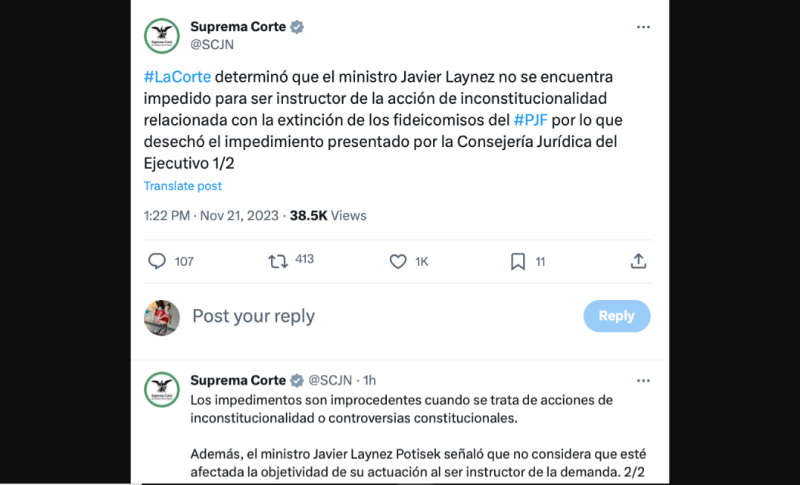
Task: Open the more options menu on the reply post
Action: tap(644, 380)
